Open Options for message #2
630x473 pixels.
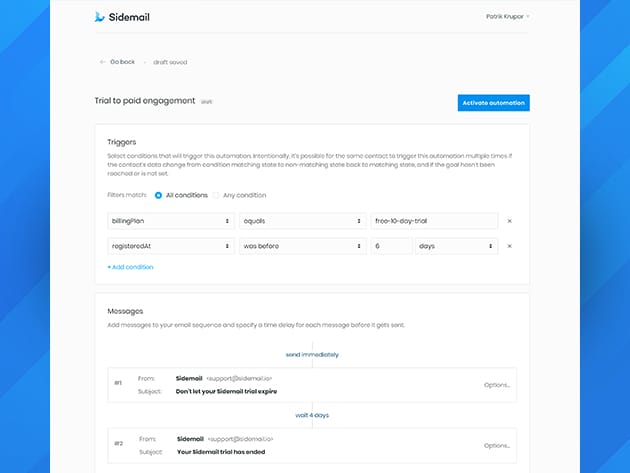pyautogui.click(x=496, y=445)
